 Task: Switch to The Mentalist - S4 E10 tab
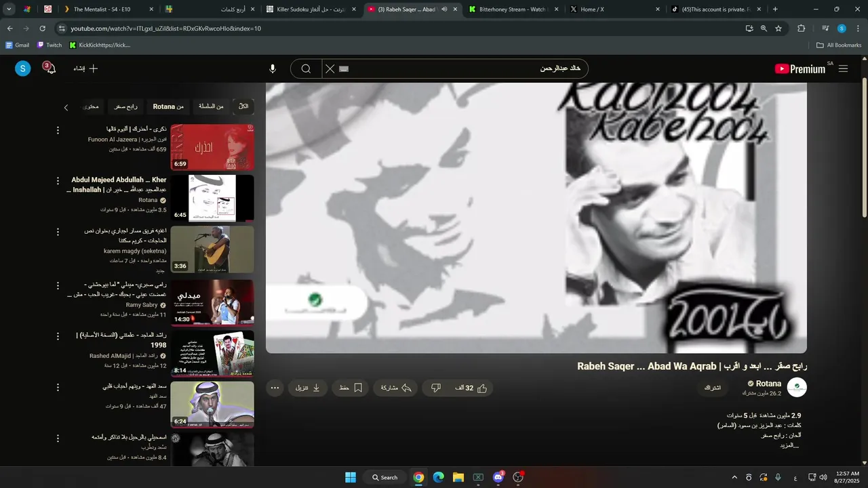point(107,9)
